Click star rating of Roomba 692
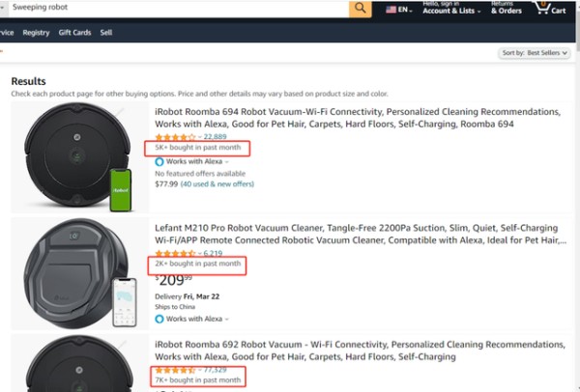The height and width of the screenshot is (392, 580). point(175,370)
